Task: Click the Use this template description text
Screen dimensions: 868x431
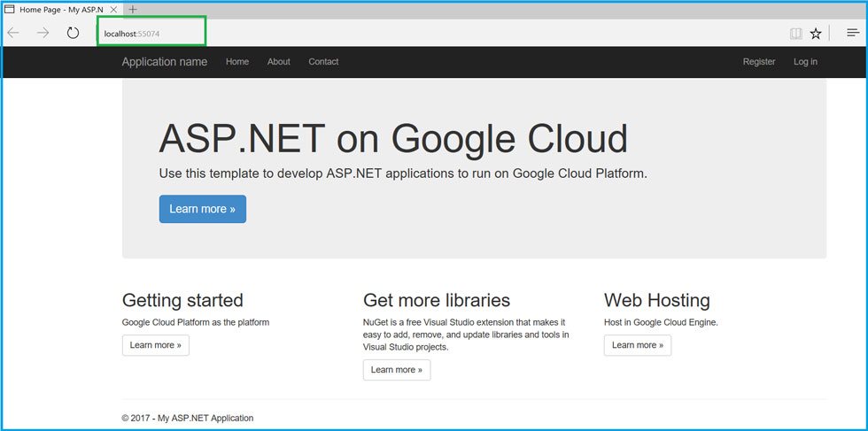Action: 403,173
